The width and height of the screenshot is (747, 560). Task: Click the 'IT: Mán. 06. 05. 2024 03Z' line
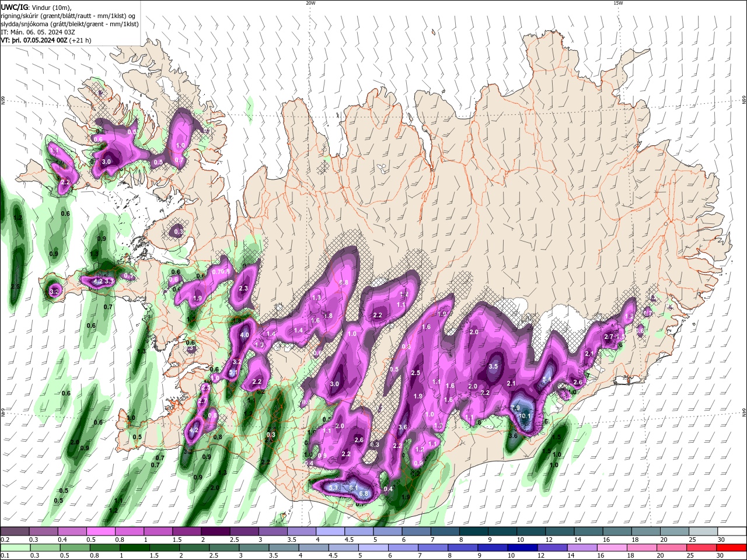tap(37, 32)
